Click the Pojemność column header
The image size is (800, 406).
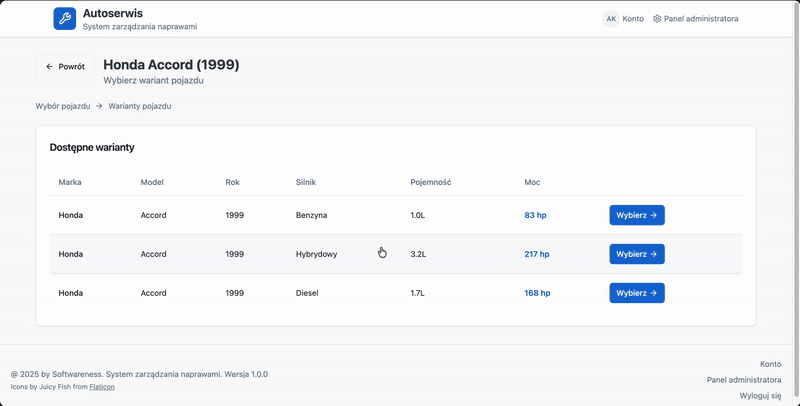[431, 182]
